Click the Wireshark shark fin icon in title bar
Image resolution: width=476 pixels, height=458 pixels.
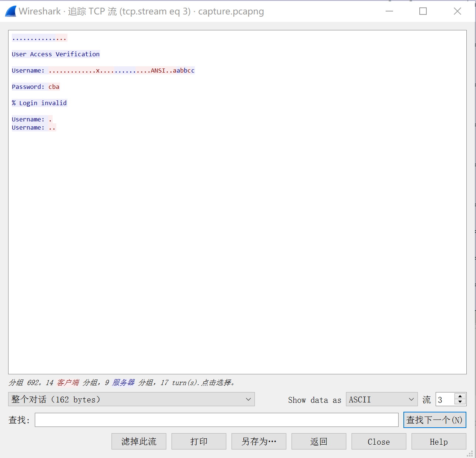pyautogui.click(x=10, y=11)
